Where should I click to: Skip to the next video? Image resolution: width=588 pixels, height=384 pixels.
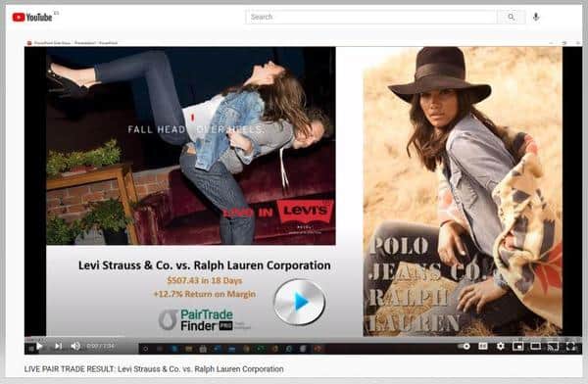pyautogui.click(x=58, y=346)
